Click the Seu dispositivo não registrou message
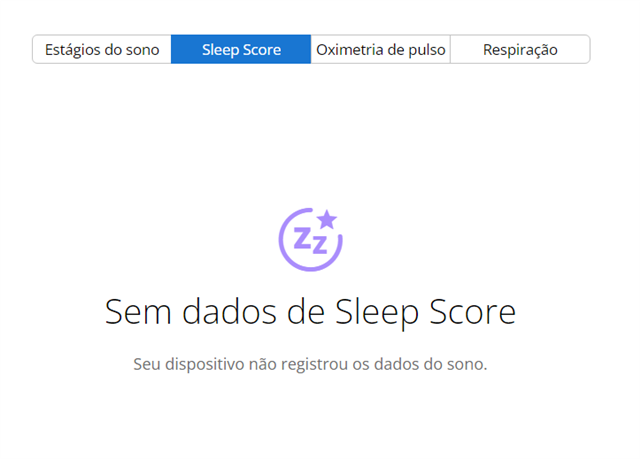This screenshot has height=459, width=640. click(310, 364)
